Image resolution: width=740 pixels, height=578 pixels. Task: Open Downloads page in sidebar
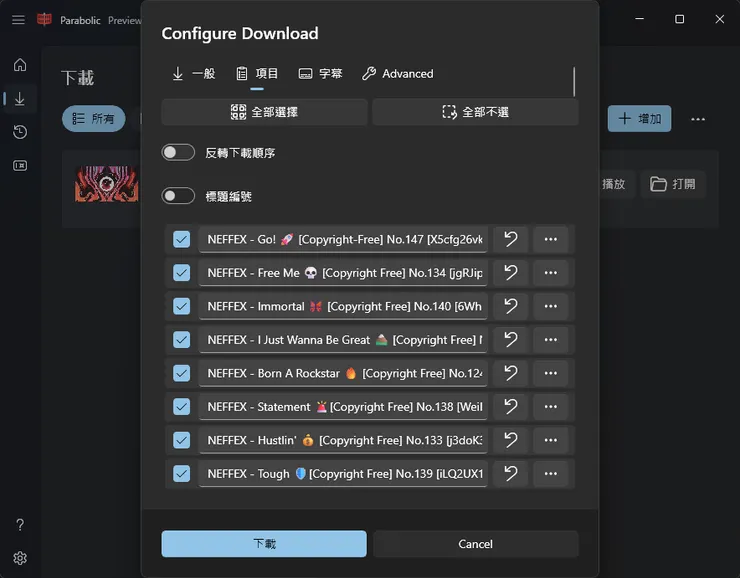pyautogui.click(x=20, y=99)
